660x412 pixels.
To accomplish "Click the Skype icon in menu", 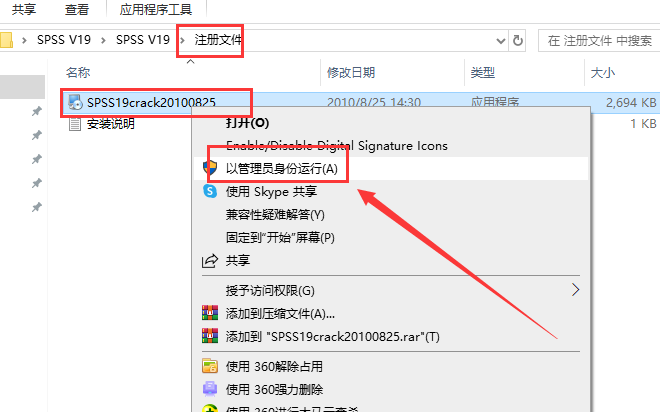I will 210,191.
